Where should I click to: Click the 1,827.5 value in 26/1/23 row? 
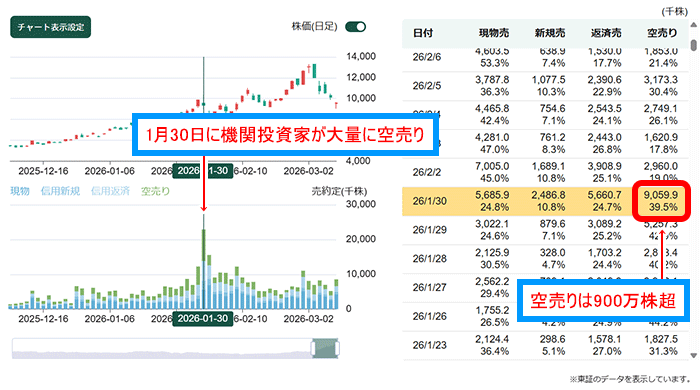(661, 340)
